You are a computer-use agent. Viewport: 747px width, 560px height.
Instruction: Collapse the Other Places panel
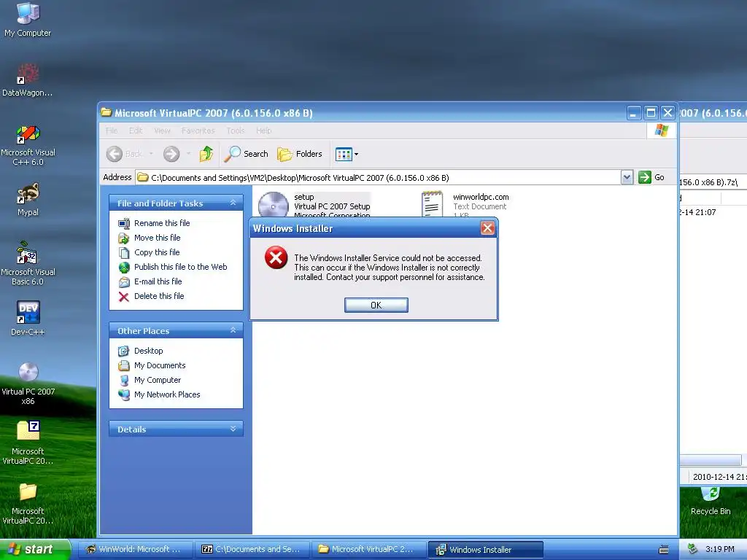tap(233, 330)
